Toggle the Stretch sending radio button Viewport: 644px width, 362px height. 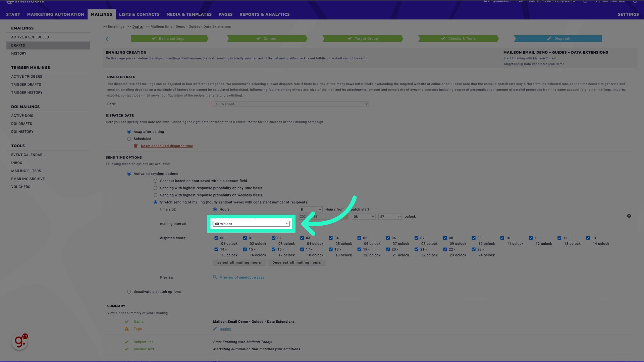click(156, 202)
